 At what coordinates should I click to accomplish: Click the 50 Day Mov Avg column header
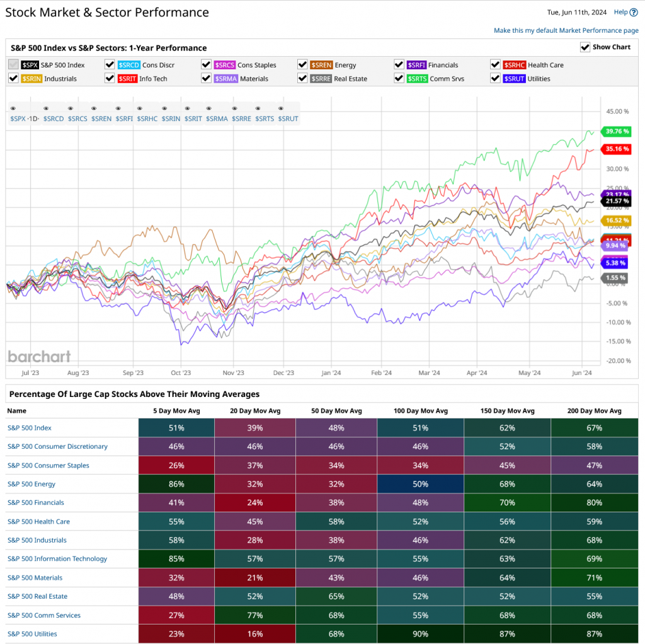pyautogui.click(x=336, y=411)
